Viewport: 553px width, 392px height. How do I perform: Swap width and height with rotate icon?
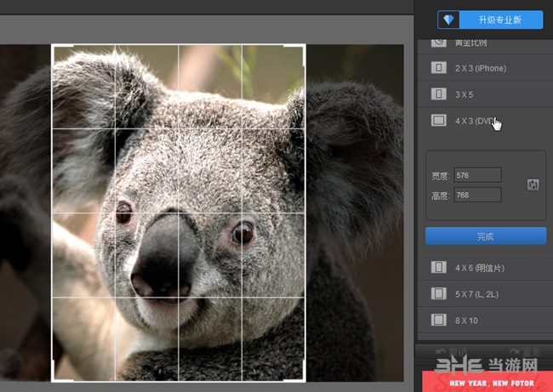pos(533,185)
